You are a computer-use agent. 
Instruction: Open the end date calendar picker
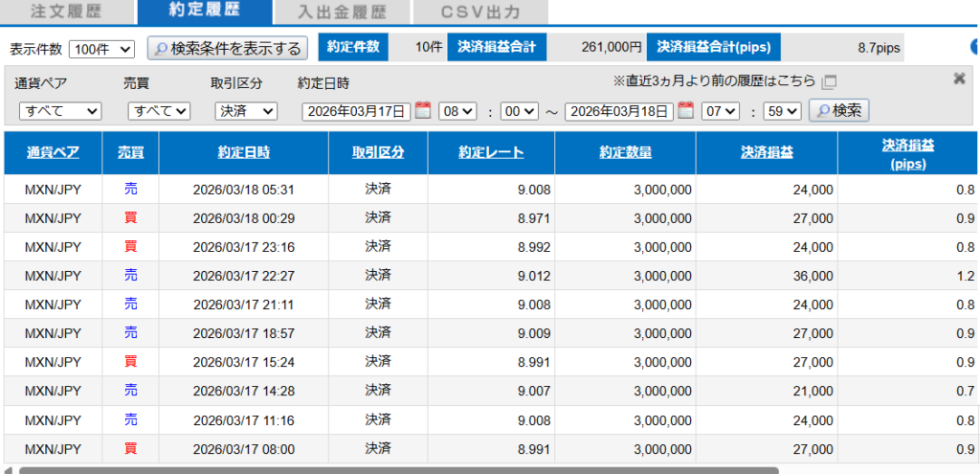685,111
